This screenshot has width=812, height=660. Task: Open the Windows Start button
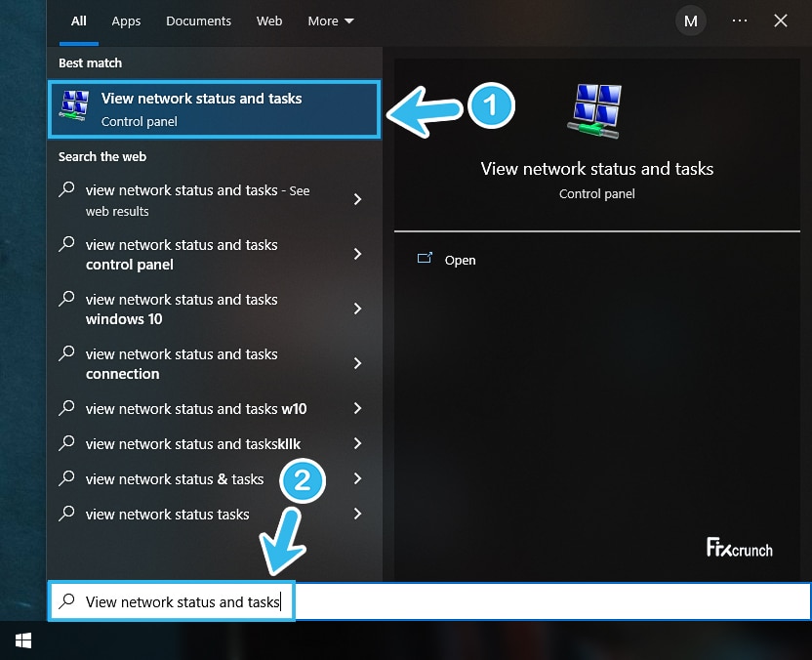[23, 640]
